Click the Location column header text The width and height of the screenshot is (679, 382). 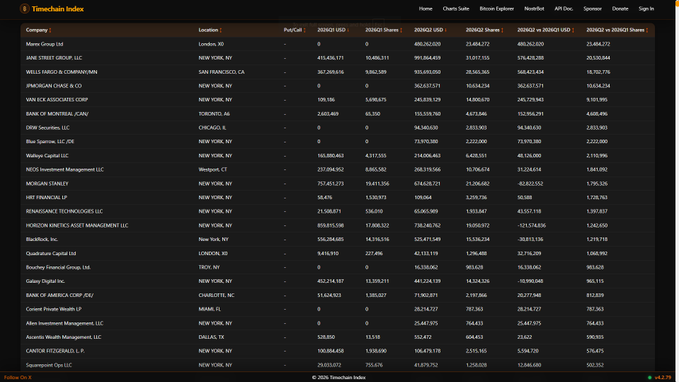[x=208, y=30]
